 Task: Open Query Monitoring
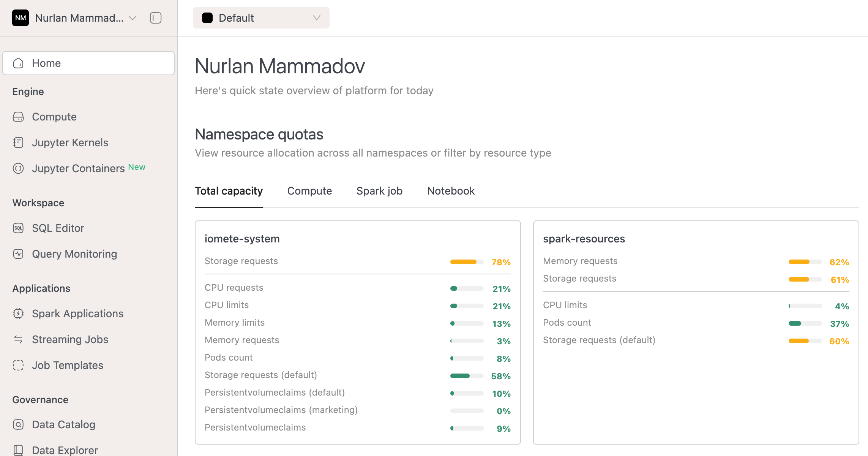74,254
